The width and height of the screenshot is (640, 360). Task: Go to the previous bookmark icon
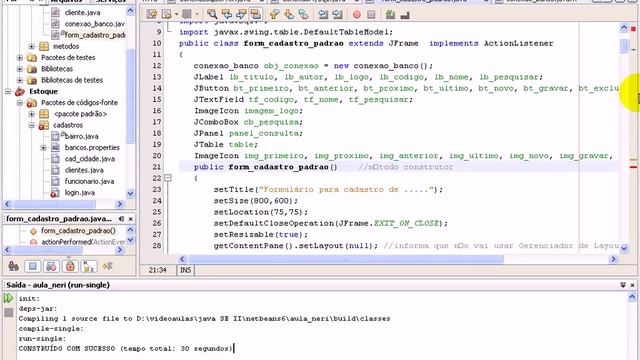(274, 14)
